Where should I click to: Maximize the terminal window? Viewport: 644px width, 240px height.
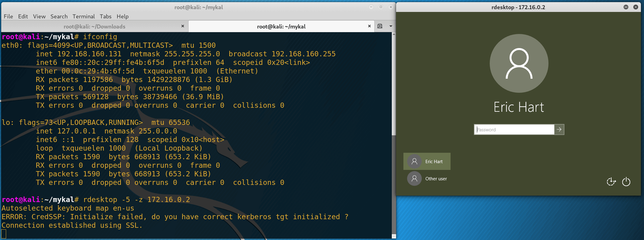click(381, 7)
